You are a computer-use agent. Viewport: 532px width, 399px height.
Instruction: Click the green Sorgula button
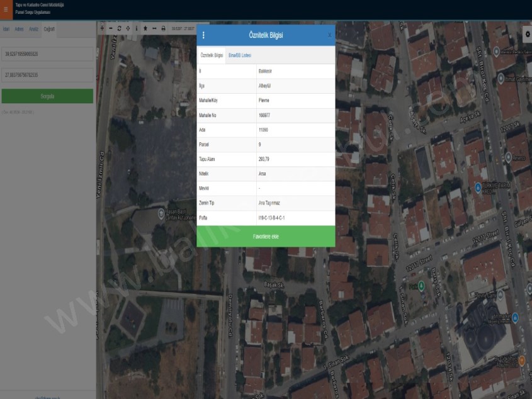[x=47, y=96]
